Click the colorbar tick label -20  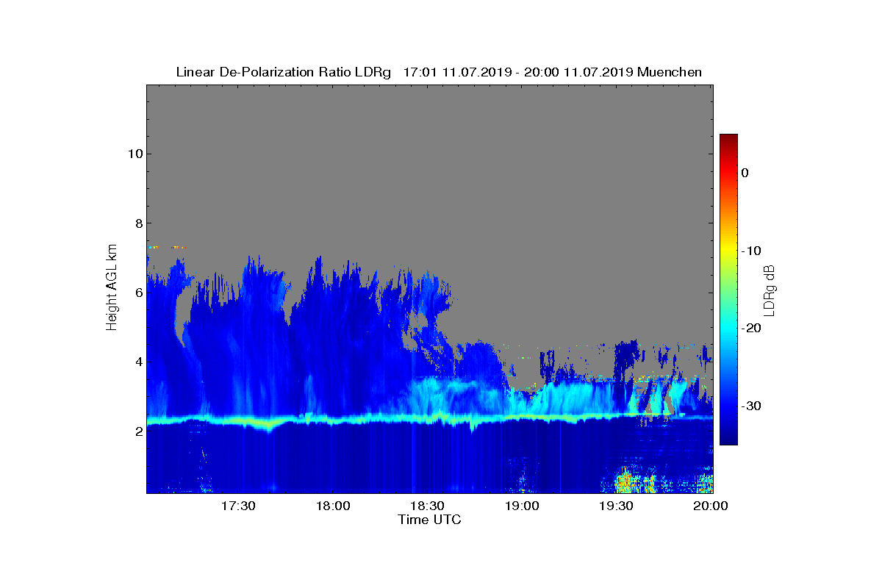click(x=750, y=329)
